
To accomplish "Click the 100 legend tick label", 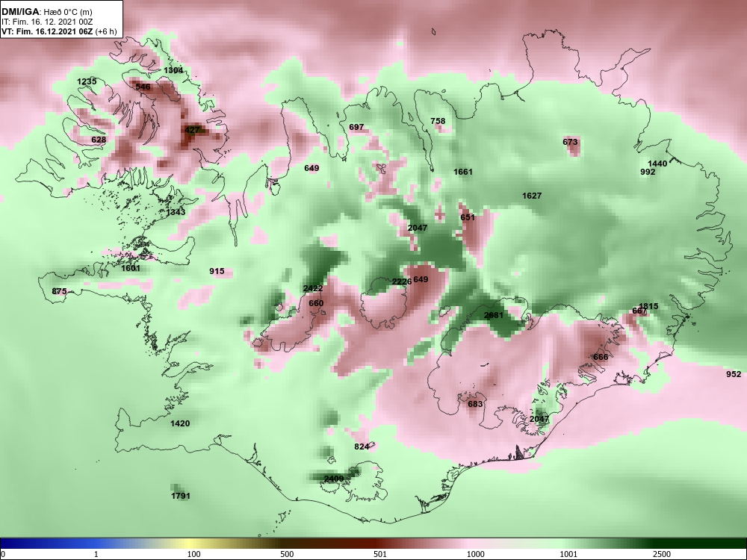I will (x=193, y=554).
